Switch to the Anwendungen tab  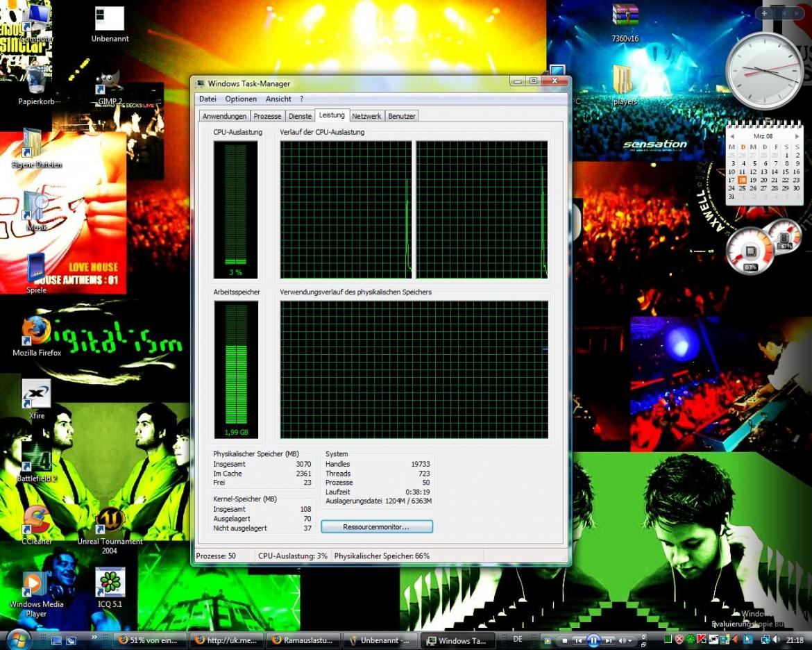click(x=224, y=116)
